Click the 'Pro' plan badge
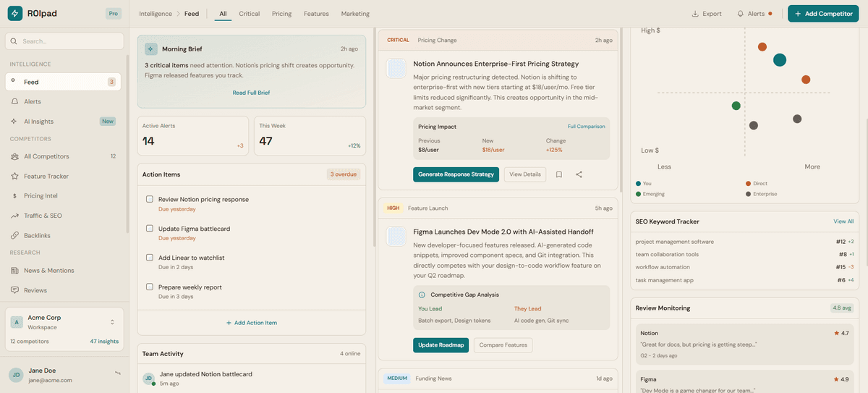 (113, 14)
